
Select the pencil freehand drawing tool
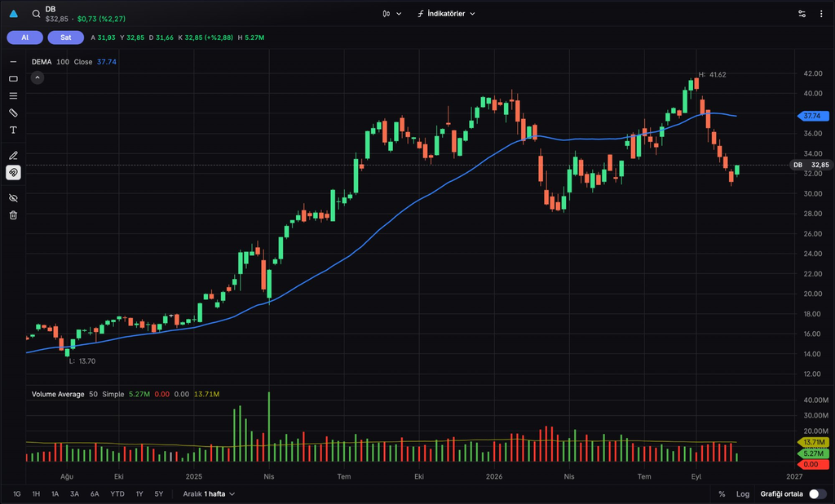click(x=13, y=156)
